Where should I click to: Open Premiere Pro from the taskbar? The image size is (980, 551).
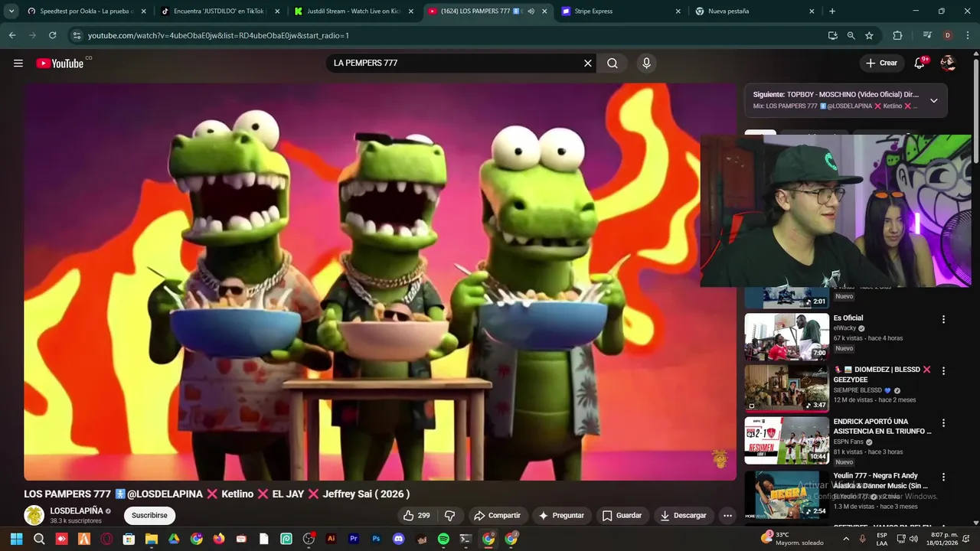click(x=354, y=539)
